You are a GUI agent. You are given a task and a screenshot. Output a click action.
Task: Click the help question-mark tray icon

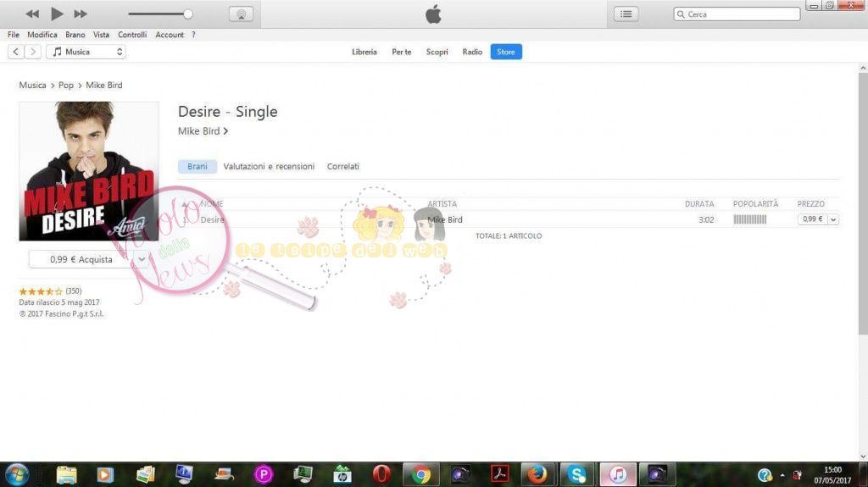coord(765,475)
